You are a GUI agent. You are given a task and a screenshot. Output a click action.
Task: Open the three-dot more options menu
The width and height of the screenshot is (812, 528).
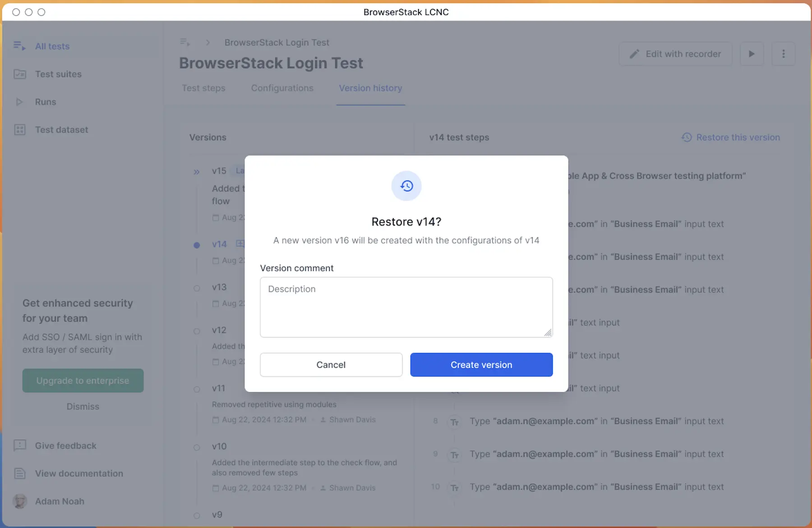[783, 54]
